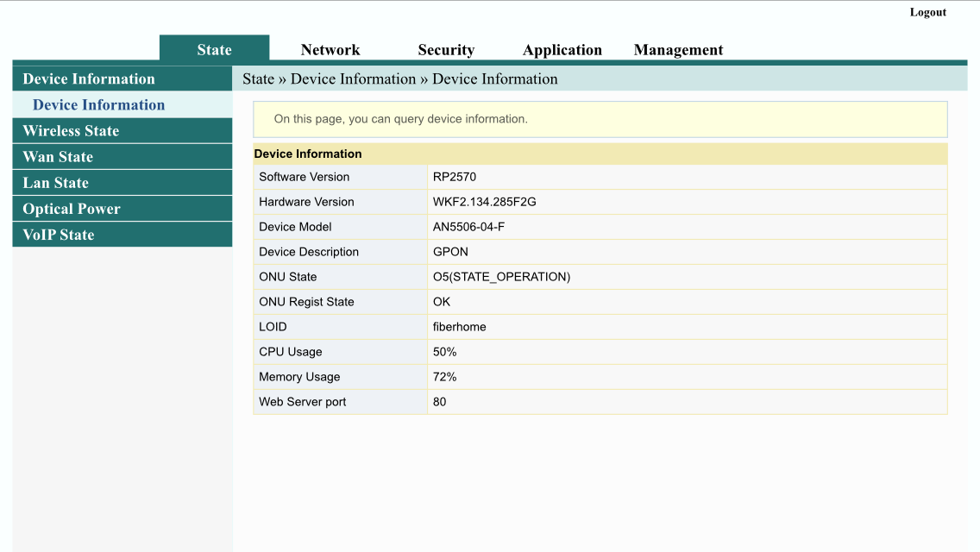The width and height of the screenshot is (980, 552).
Task: Open the Management tab
Action: coord(678,50)
